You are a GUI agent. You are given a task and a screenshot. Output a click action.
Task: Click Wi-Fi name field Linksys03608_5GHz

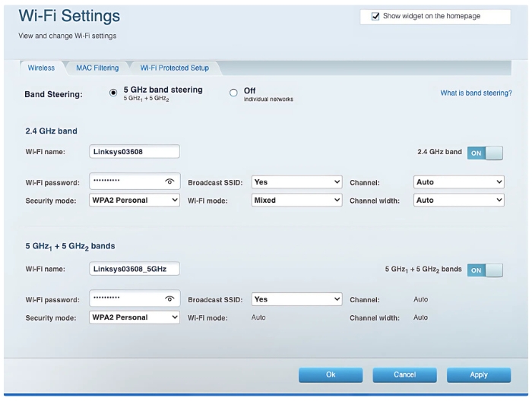coord(135,269)
